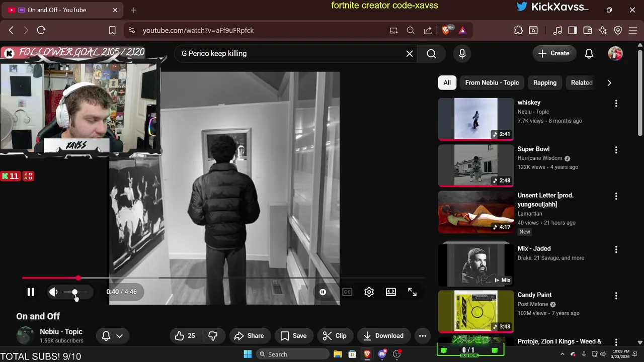644x362 pixels.
Task: Mute the video with the speaker icon
Action: (53, 292)
